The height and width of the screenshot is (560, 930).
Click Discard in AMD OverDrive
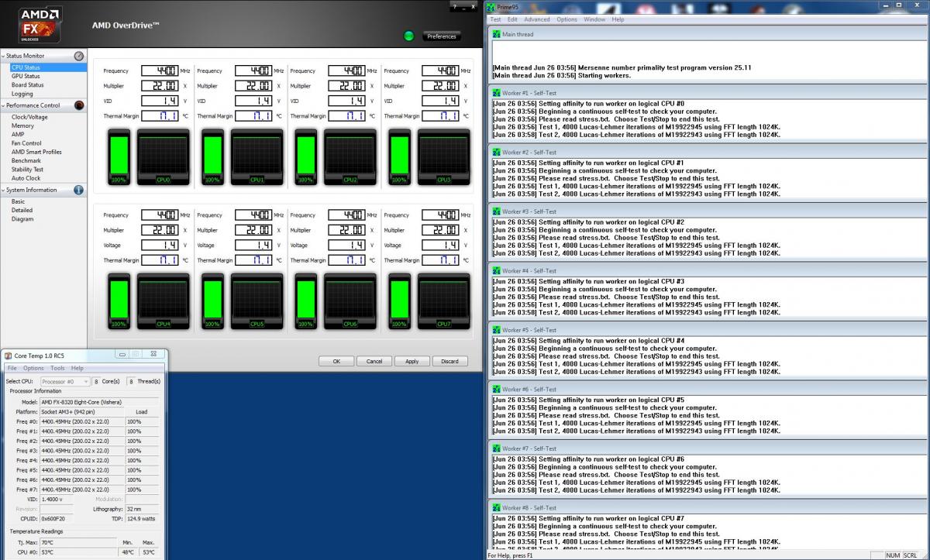[x=450, y=361]
